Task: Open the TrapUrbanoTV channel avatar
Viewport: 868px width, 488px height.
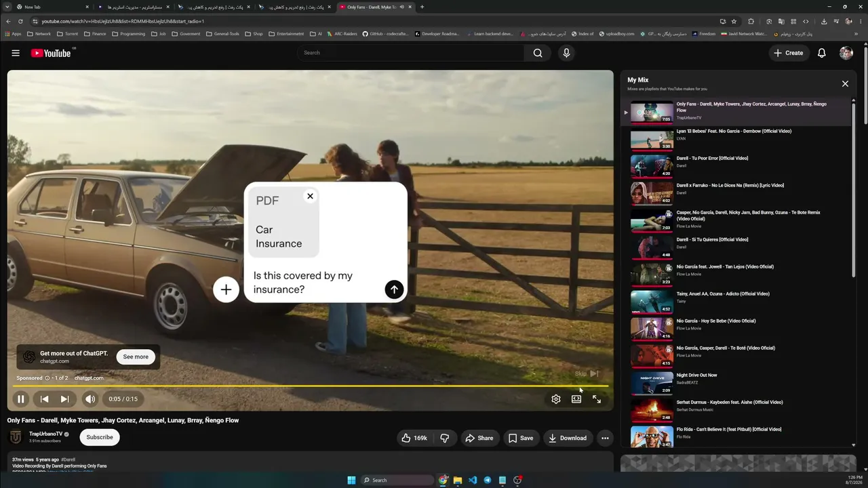Action: (16, 437)
